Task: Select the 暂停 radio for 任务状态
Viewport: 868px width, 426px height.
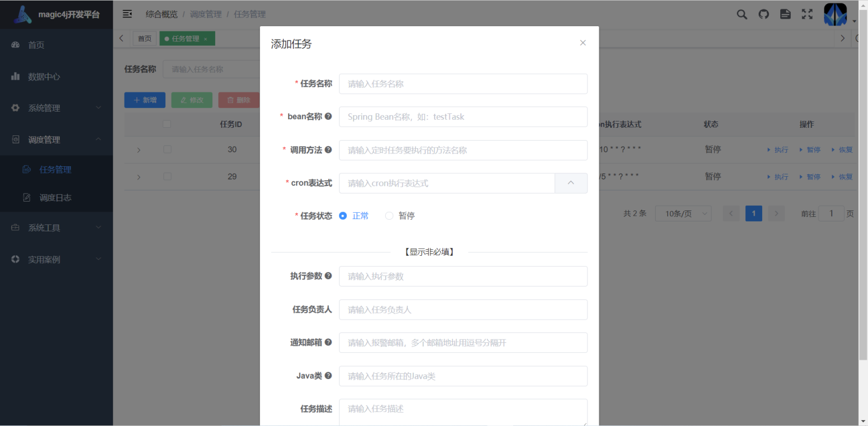Action: pos(389,216)
